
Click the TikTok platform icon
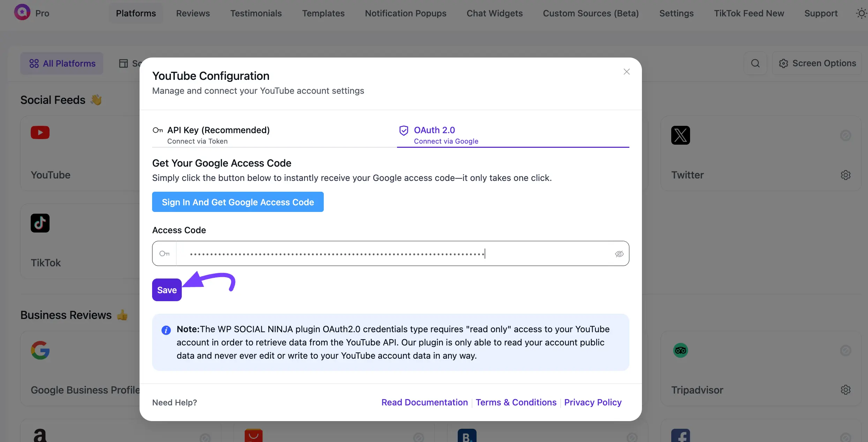40,223
